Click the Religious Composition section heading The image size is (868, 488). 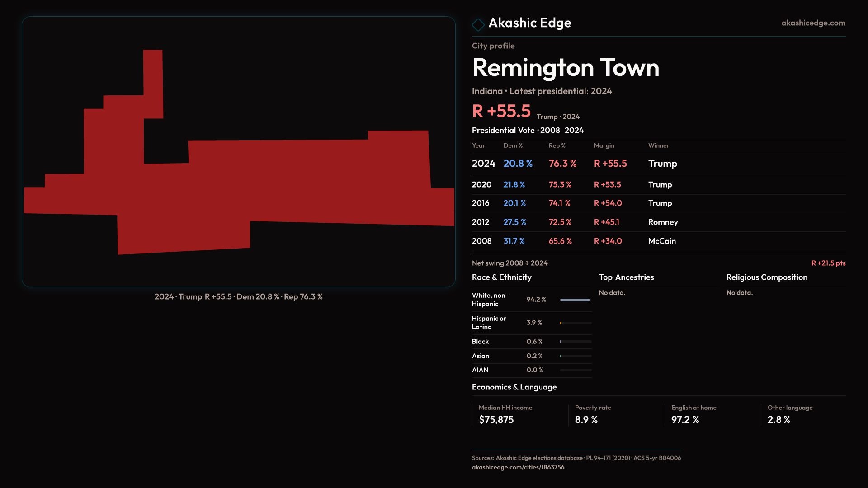pyautogui.click(x=766, y=277)
